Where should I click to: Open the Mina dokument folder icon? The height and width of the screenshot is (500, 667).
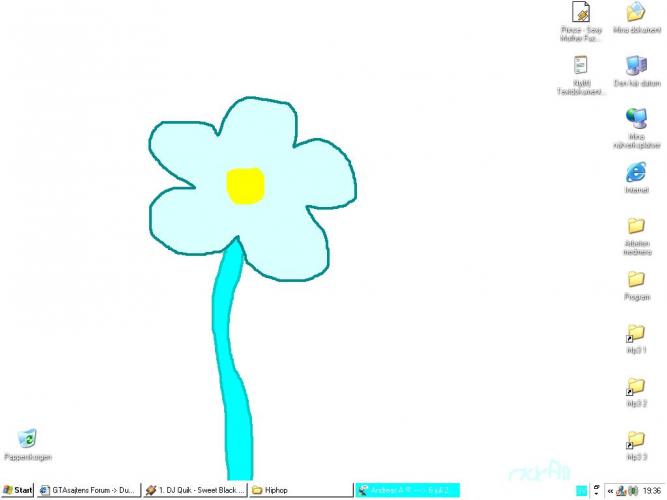pos(636,12)
